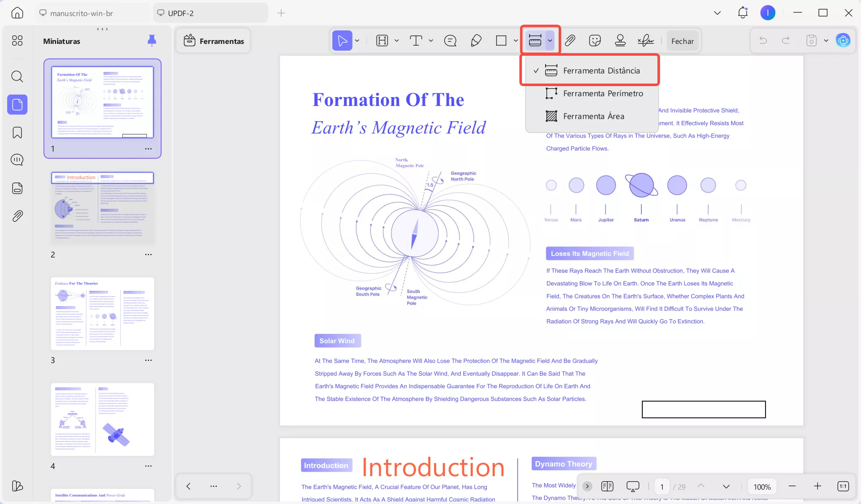Image resolution: width=861 pixels, height=504 pixels.
Task: Open the search panel in sidebar
Action: [x=17, y=76]
